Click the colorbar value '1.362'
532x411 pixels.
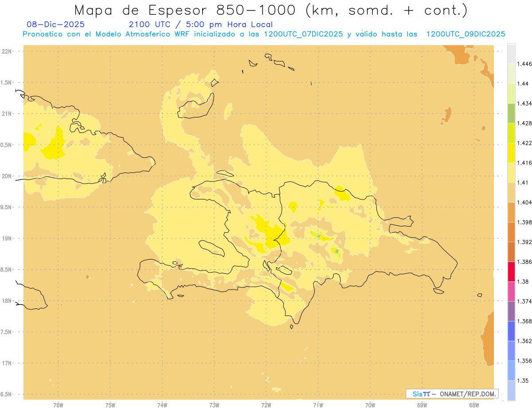pos(525,341)
